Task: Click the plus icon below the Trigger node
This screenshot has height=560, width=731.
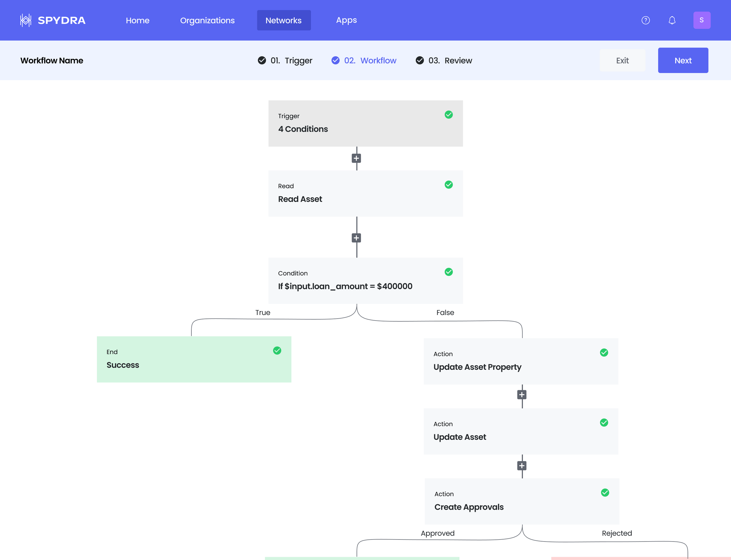Action: coord(356,158)
